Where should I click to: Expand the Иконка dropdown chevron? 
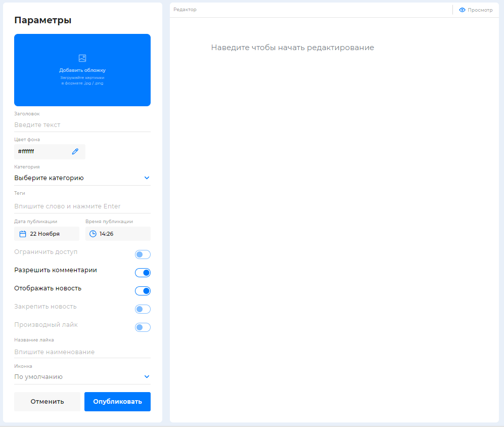tap(147, 377)
